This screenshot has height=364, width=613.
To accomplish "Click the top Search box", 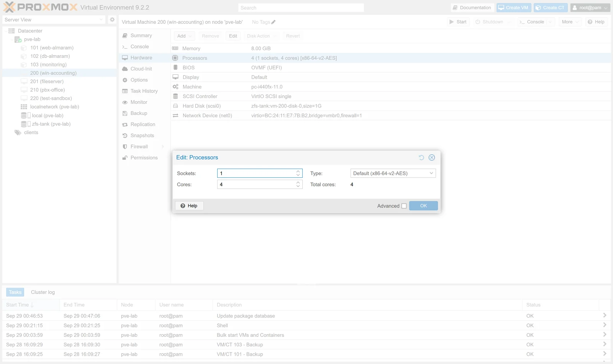I will coord(301,8).
